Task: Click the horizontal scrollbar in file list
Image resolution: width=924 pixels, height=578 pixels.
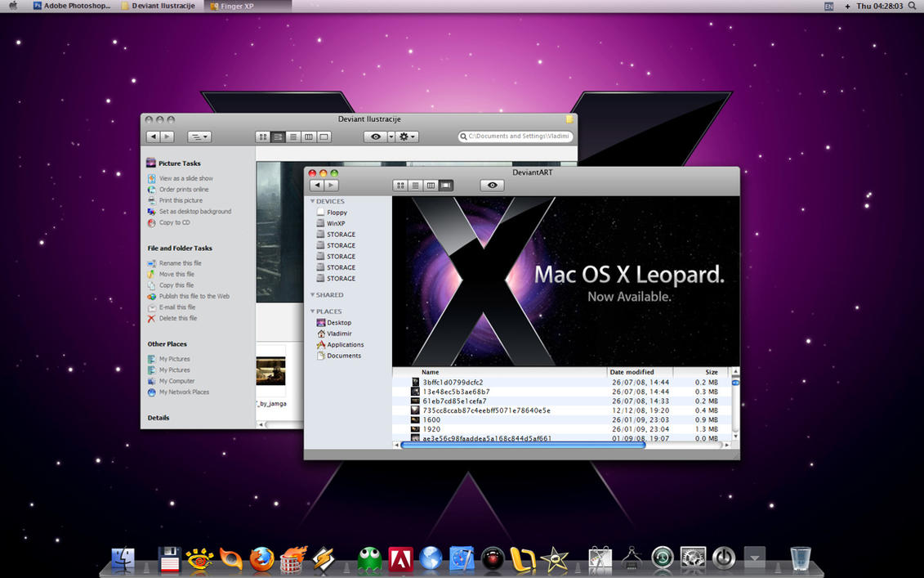Action: click(x=523, y=445)
